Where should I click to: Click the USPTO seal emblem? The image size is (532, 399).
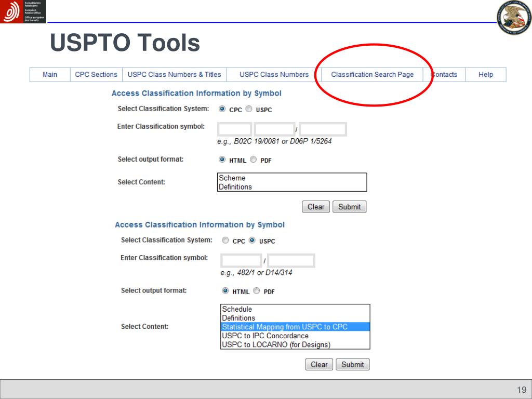[x=514, y=17]
